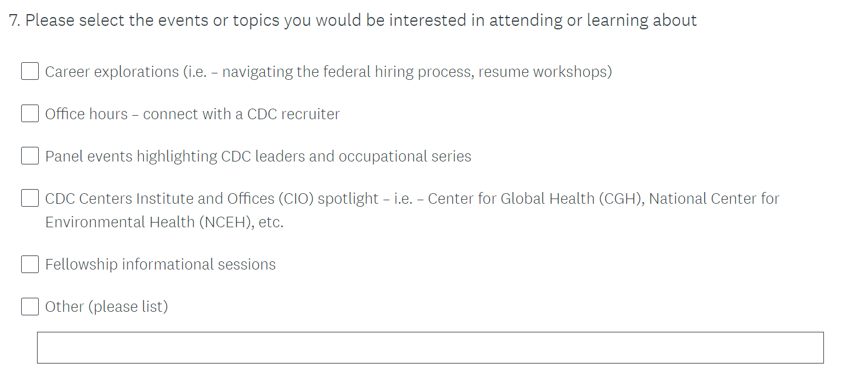Screen dimensions: 868x387
Task: Click the "occupational series" words
Action: coord(405,156)
